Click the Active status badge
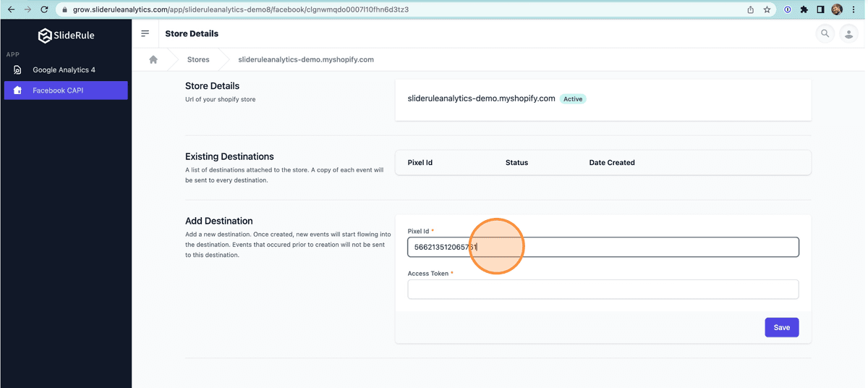 pos(573,99)
